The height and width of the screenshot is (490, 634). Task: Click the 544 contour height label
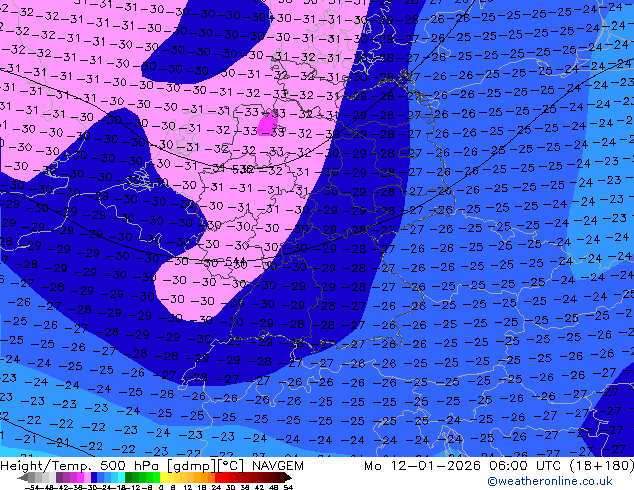click(235, 260)
